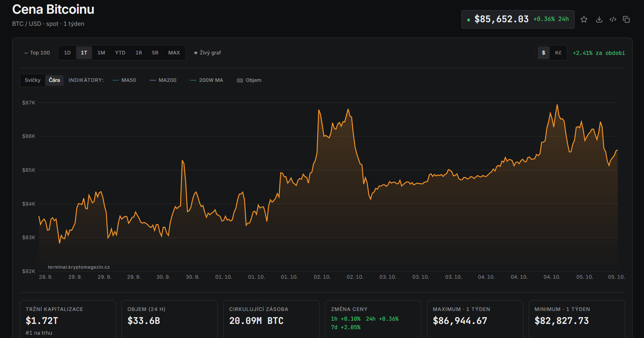The width and height of the screenshot is (644, 338).
Task: Show MAX time range
Action: click(x=174, y=53)
